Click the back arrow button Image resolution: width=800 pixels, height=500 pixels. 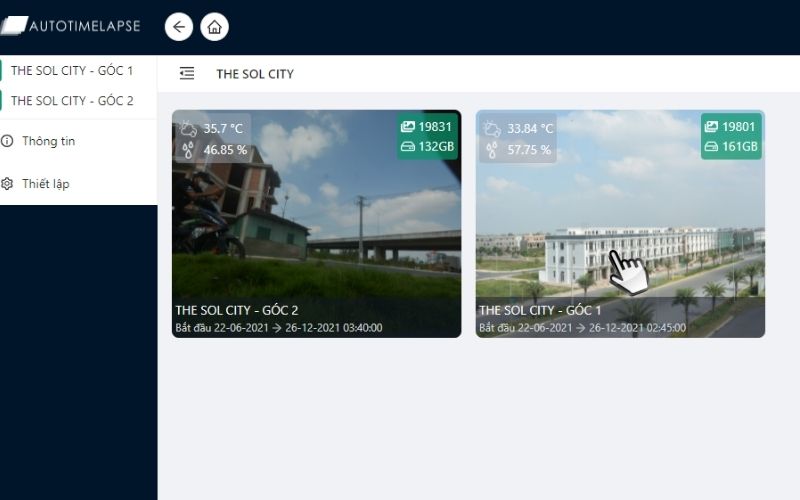179,27
